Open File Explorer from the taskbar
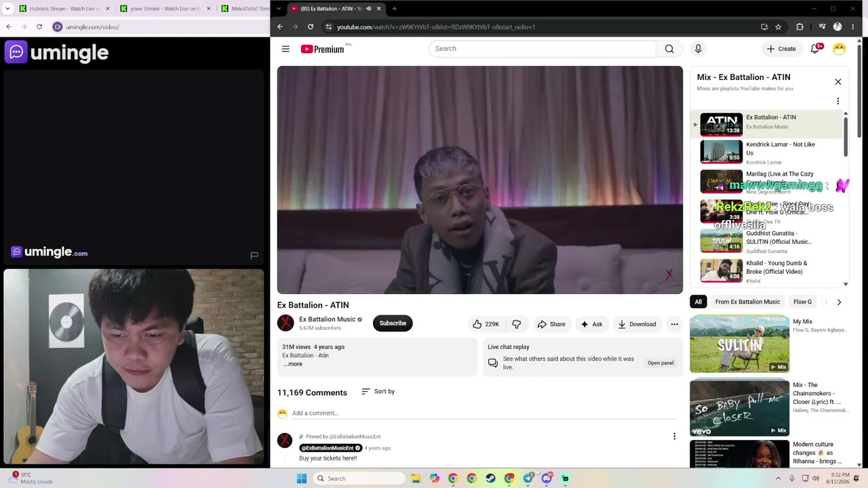The image size is (868, 488). pyautogui.click(x=416, y=479)
